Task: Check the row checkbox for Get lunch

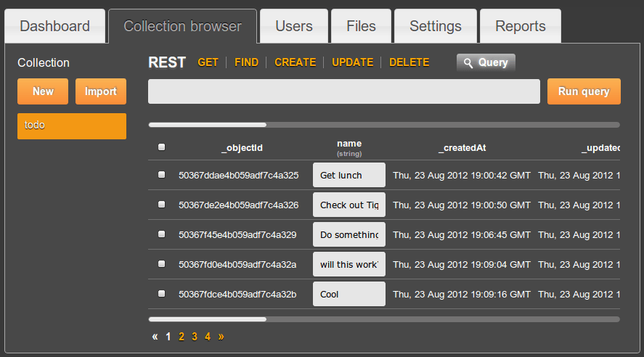Action: tap(161, 175)
